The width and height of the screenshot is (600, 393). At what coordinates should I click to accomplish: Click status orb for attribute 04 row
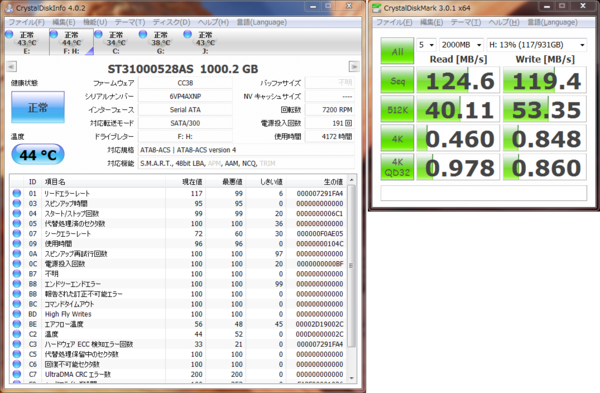[x=17, y=213]
